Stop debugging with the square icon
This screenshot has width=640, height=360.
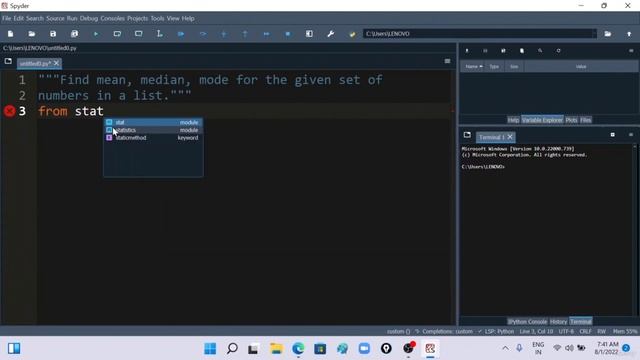(x=288, y=34)
